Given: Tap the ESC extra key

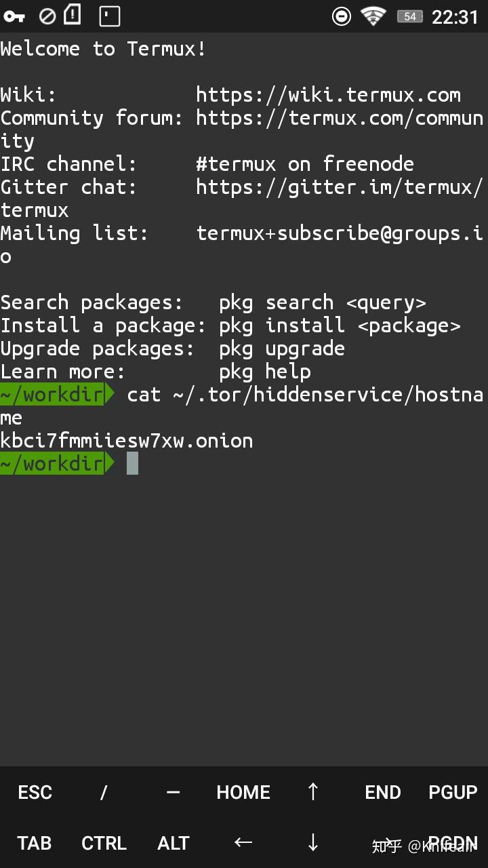Looking at the screenshot, I should coord(35,792).
